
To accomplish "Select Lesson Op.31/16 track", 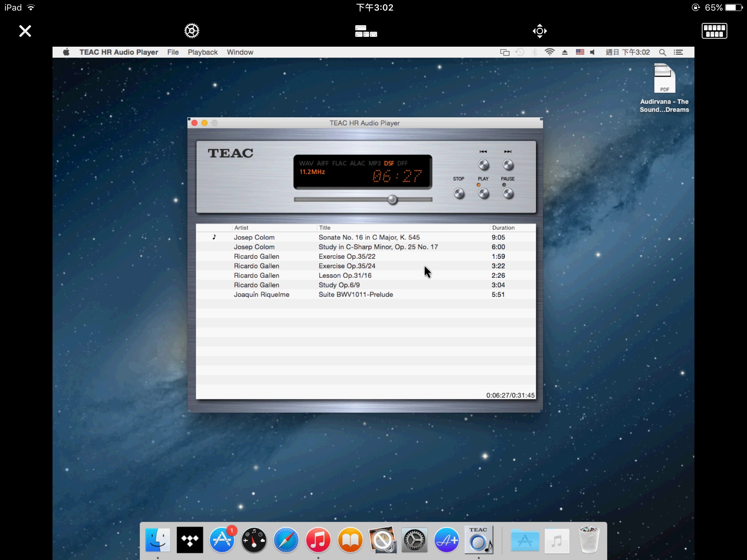I will coord(366,275).
